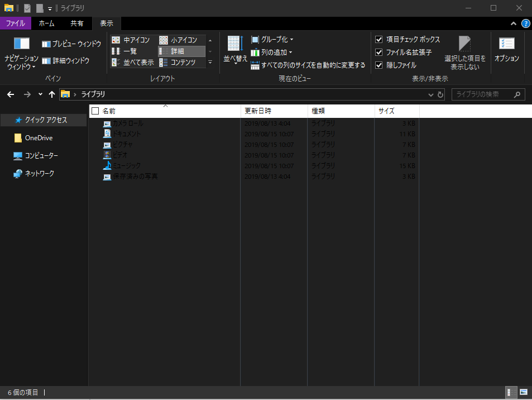
Task: Switch to the Share (共有) tab
Action: [76, 23]
